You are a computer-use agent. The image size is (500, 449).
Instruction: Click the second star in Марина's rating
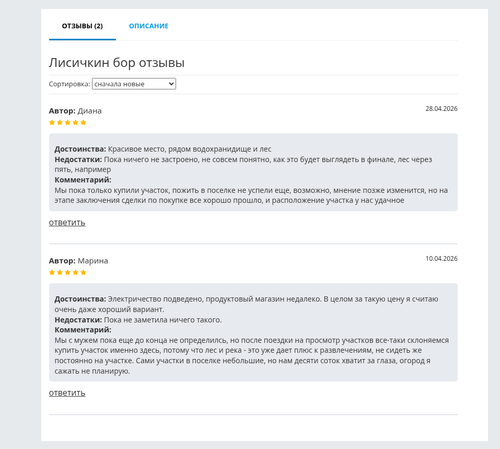pyautogui.click(x=60, y=272)
